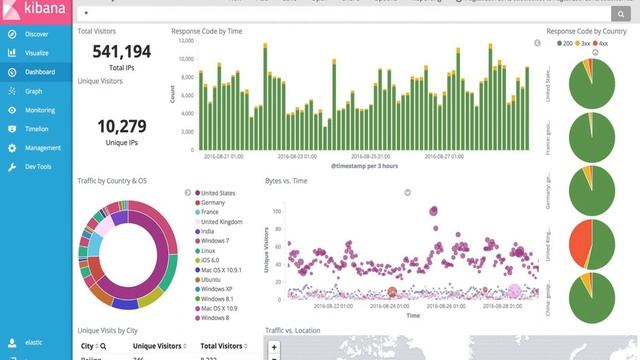Select Ubuntu in donut legend

208,280
